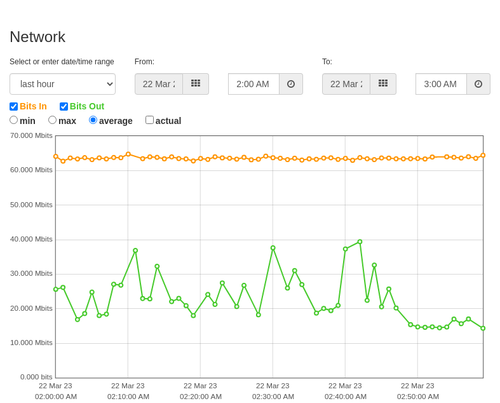500x403 pixels.
Task: Click the '02:10:00 AM' time axis label
Action: (128, 397)
